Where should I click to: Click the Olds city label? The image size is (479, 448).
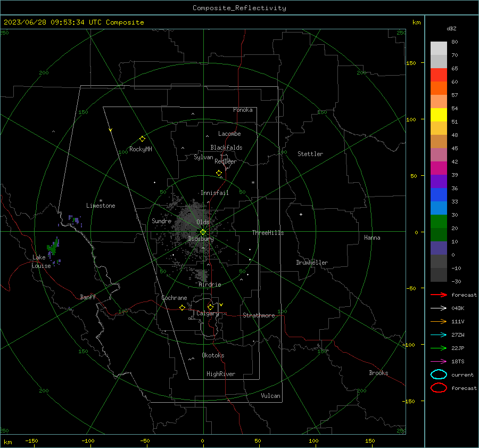(x=203, y=222)
